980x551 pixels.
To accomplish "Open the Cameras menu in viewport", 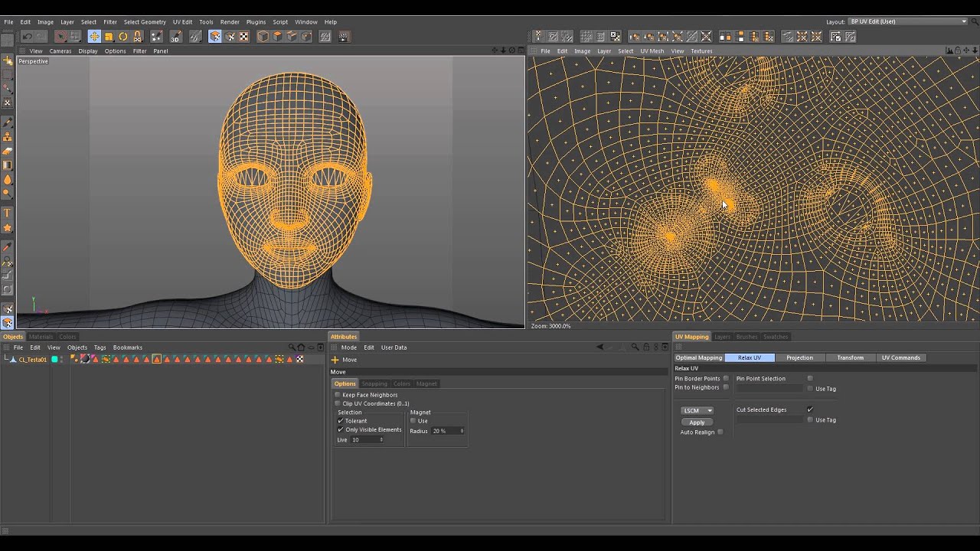I will (x=60, y=51).
